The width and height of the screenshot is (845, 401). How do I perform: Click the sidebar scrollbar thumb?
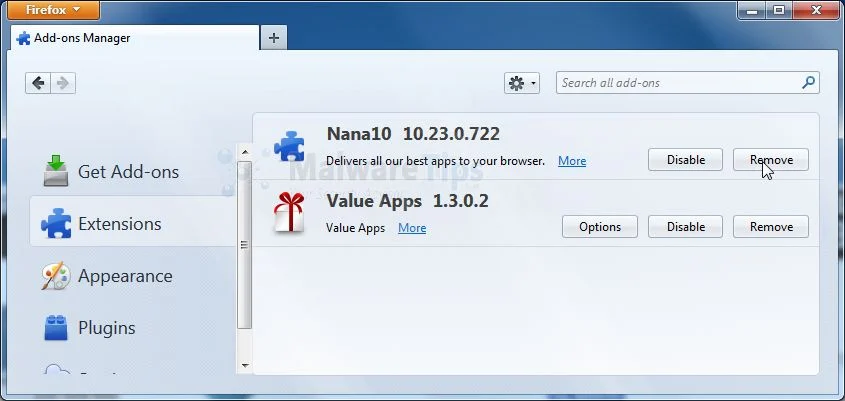tap(244, 245)
